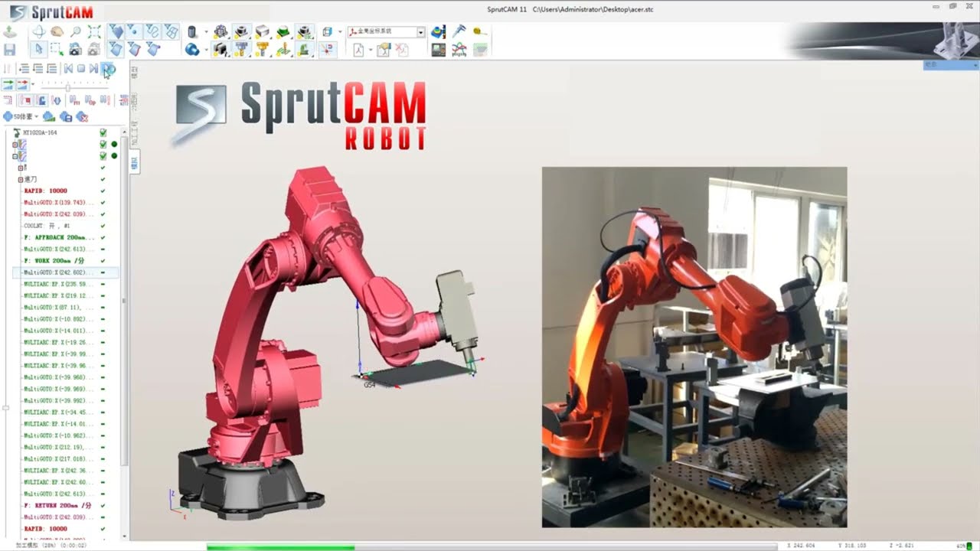980x551 pixels.
Task: Select the F: WORK 200mm line
Action: coord(54,261)
